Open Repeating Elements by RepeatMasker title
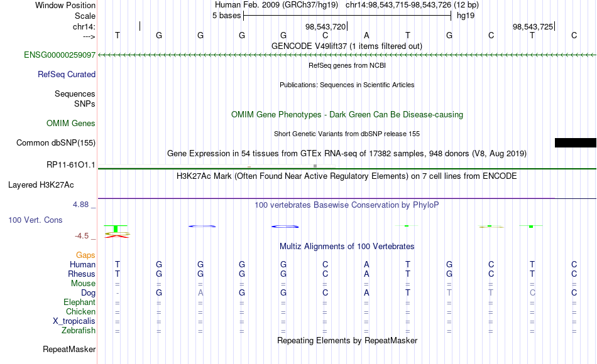Image resolution: width=597 pixels, height=364 pixels. (347, 340)
